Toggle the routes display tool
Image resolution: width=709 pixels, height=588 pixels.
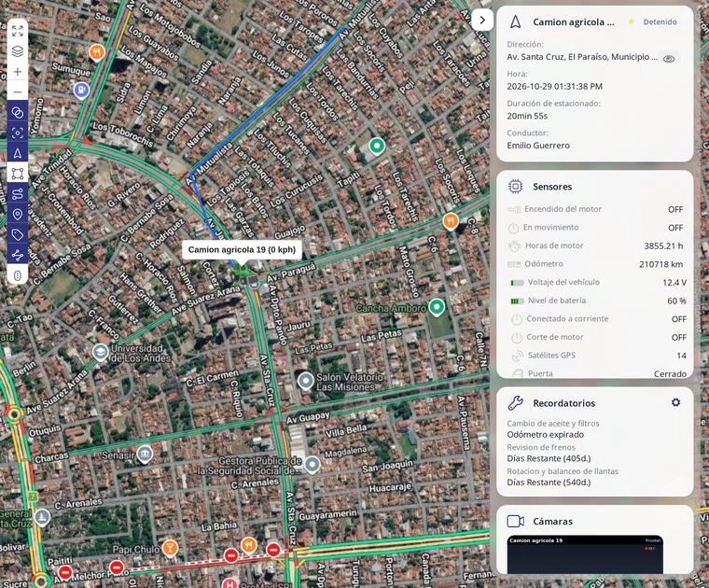17,193
